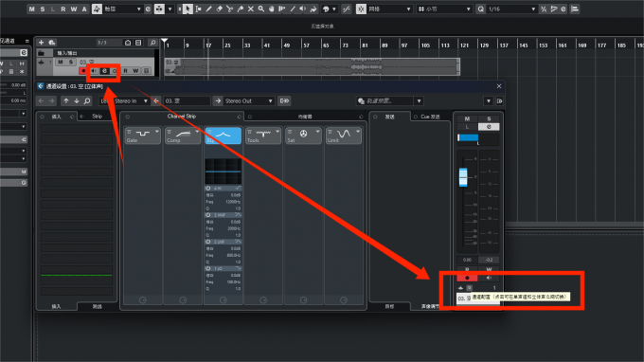Expand the Limit module dropdown arrow
Viewport: 644px width, 362px height.
pos(358,132)
